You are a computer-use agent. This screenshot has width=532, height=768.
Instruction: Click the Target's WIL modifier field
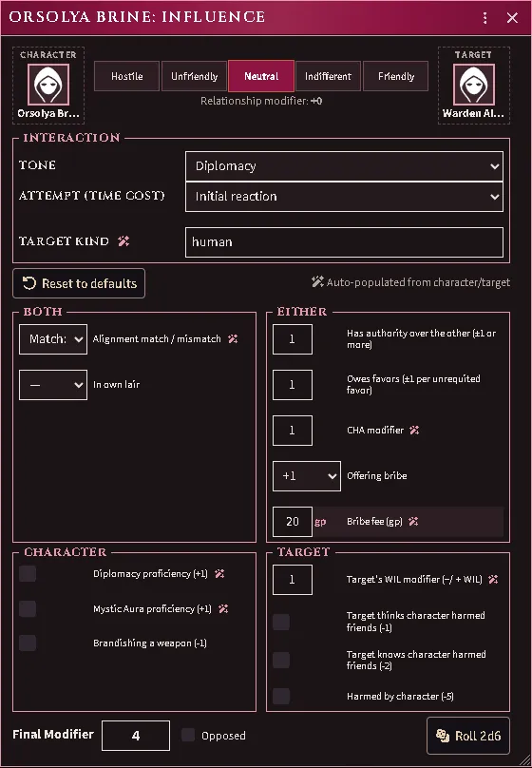tap(293, 580)
